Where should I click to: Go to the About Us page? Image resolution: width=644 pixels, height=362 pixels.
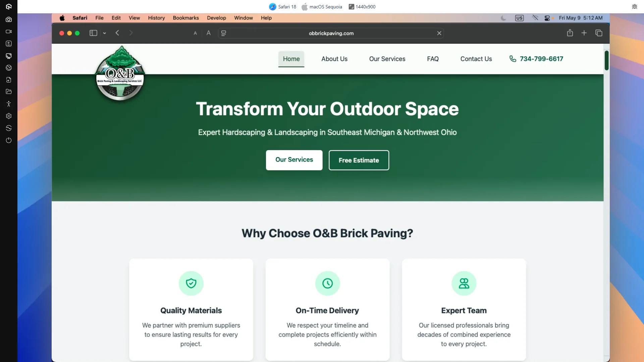point(334,59)
